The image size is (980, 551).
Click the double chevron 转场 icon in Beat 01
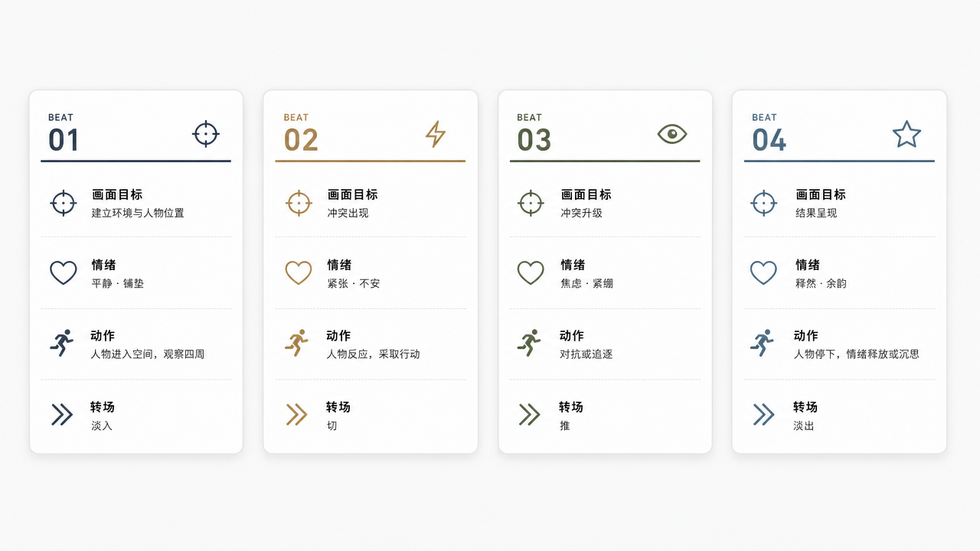click(x=62, y=414)
